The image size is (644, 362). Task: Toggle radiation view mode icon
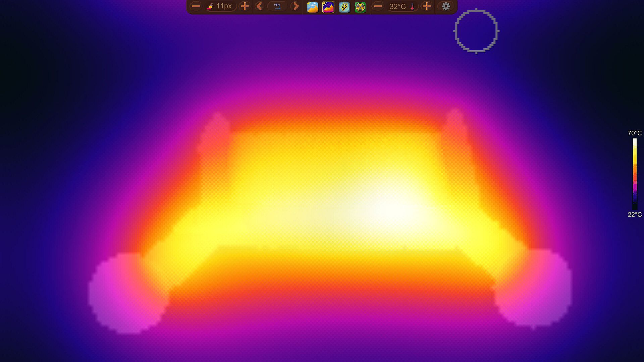click(x=360, y=7)
